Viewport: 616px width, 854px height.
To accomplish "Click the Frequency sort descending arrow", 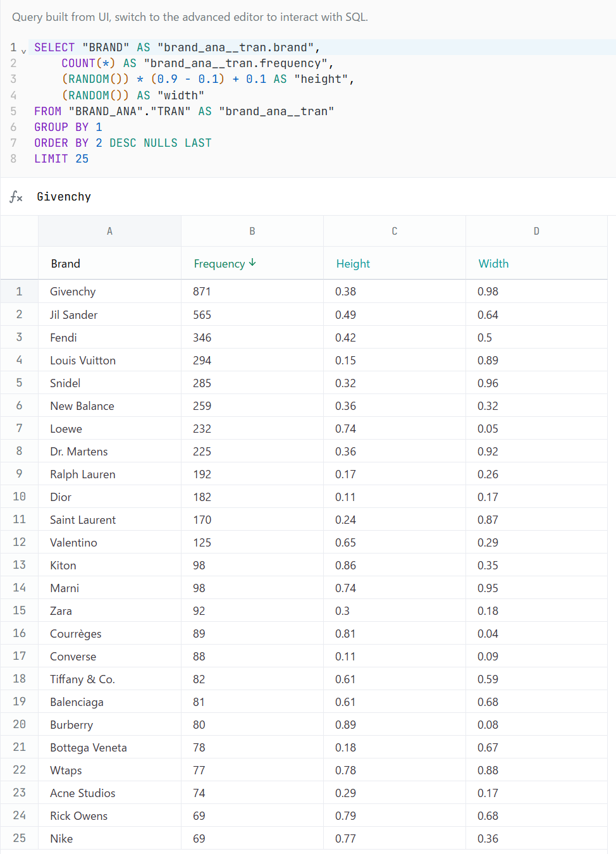I will (252, 263).
